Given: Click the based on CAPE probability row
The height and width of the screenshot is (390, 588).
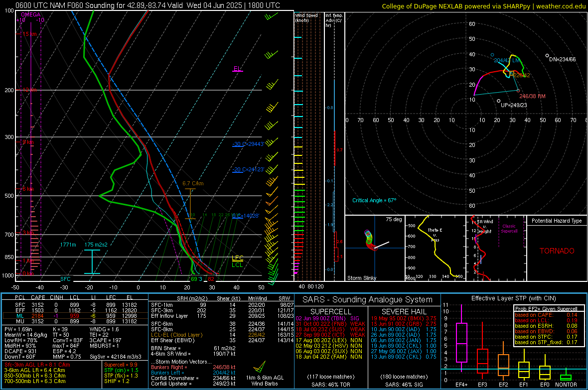Looking at the screenshot, I should click(546, 315).
